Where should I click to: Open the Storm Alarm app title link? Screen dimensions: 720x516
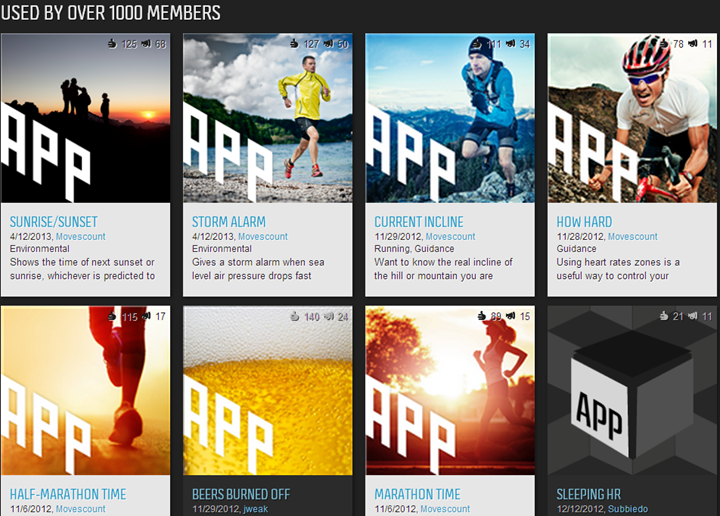pos(229,222)
